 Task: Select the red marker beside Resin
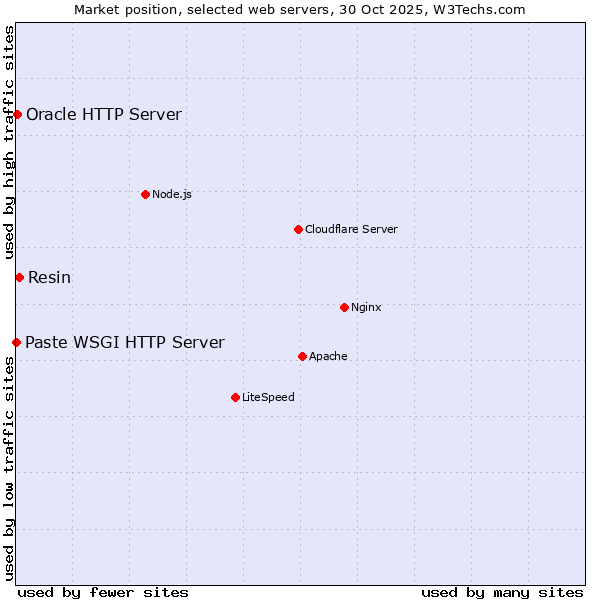click(x=19, y=277)
